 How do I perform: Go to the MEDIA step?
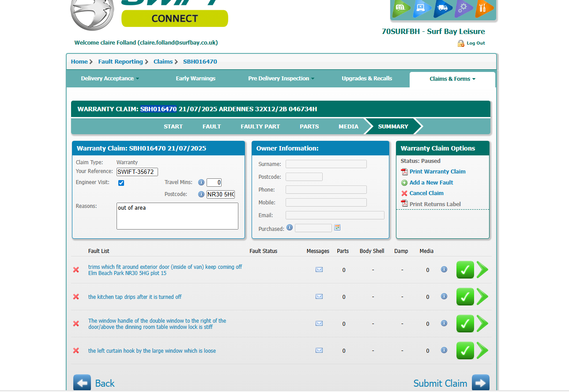coord(349,126)
